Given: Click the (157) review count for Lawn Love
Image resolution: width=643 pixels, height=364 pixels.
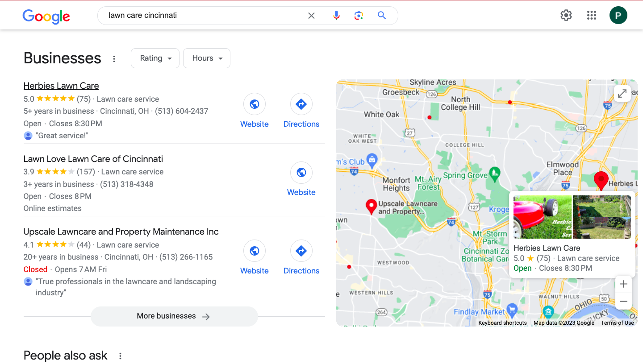Looking at the screenshot, I should [86, 172].
